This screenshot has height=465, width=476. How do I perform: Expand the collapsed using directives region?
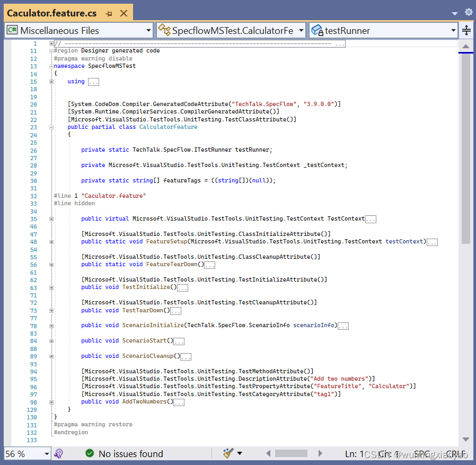coord(51,81)
